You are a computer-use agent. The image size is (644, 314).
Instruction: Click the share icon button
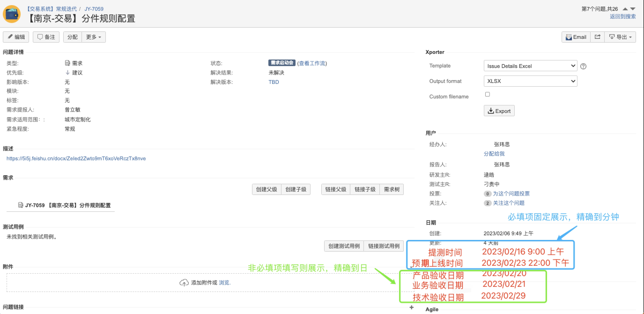[597, 37]
